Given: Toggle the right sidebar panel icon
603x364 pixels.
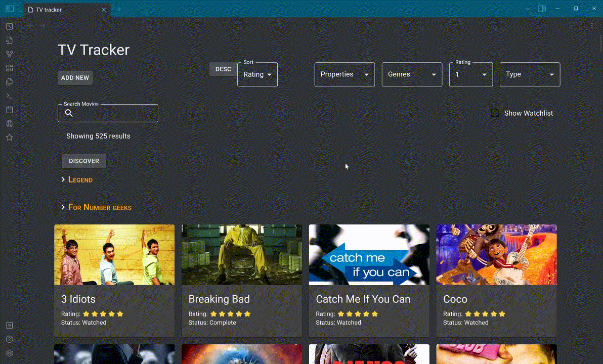Looking at the screenshot, I should point(542,9).
